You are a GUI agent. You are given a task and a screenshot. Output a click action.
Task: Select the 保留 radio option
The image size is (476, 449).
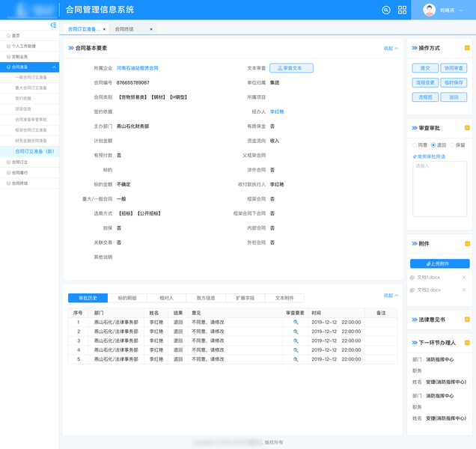(452, 145)
